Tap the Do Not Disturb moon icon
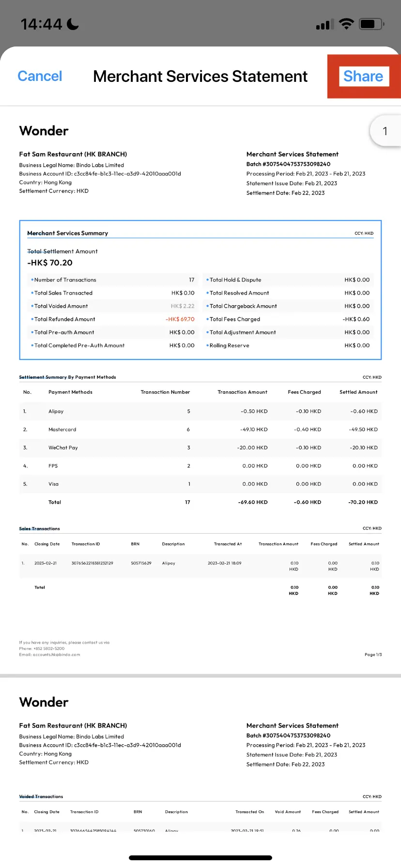This screenshot has height=868, width=401. 73,24
